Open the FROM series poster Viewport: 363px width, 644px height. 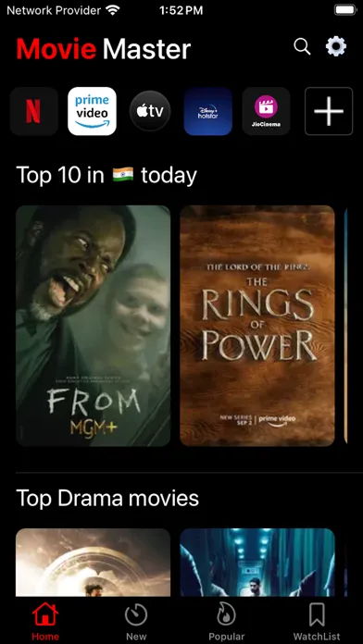pos(94,326)
